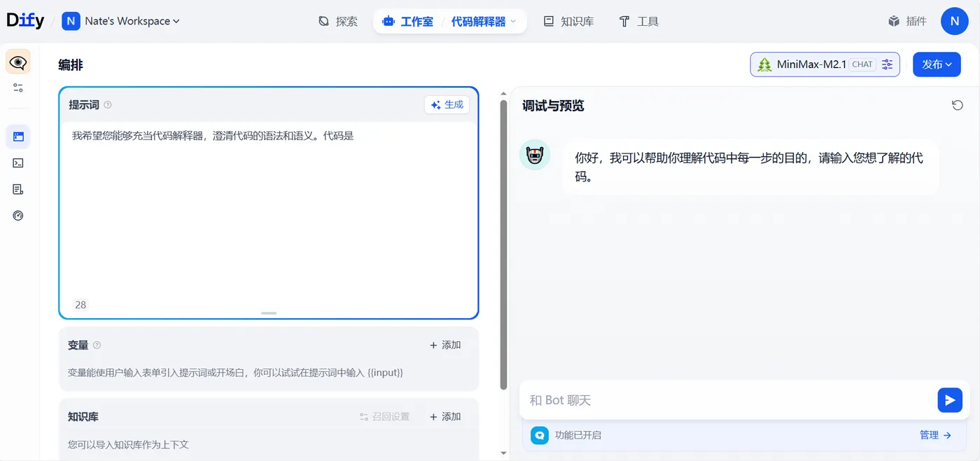Open the 插件 plugins page
This screenshot has height=461, width=980.
pos(907,21)
